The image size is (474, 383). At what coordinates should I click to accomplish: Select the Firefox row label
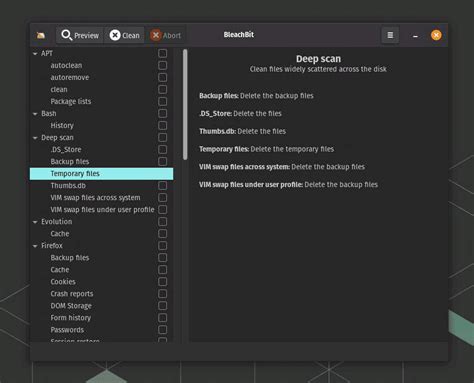coord(52,245)
